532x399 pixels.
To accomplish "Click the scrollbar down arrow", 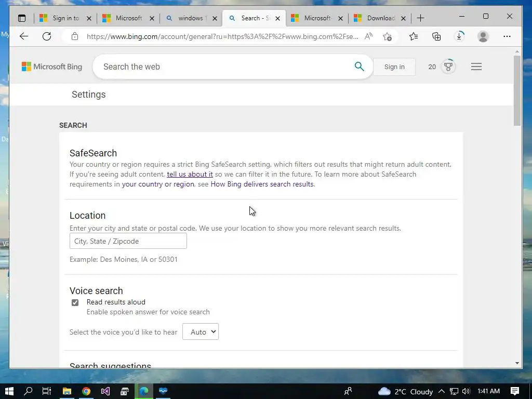I will pyautogui.click(x=517, y=363).
